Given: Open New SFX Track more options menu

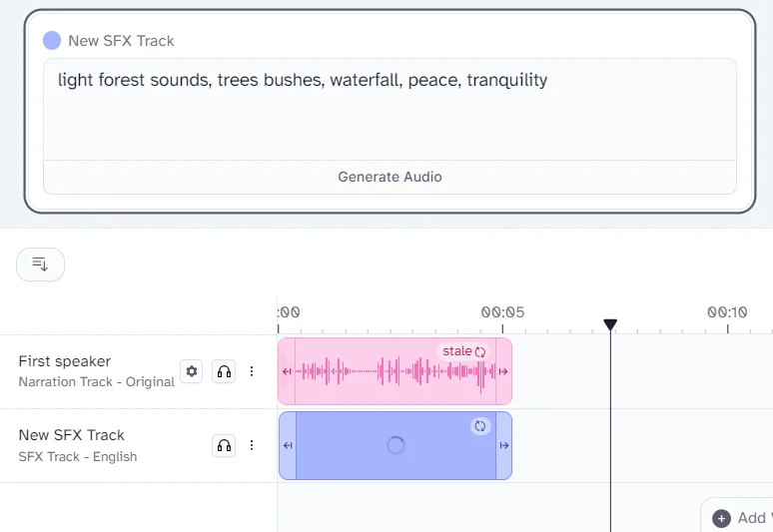Looking at the screenshot, I should click(x=252, y=445).
